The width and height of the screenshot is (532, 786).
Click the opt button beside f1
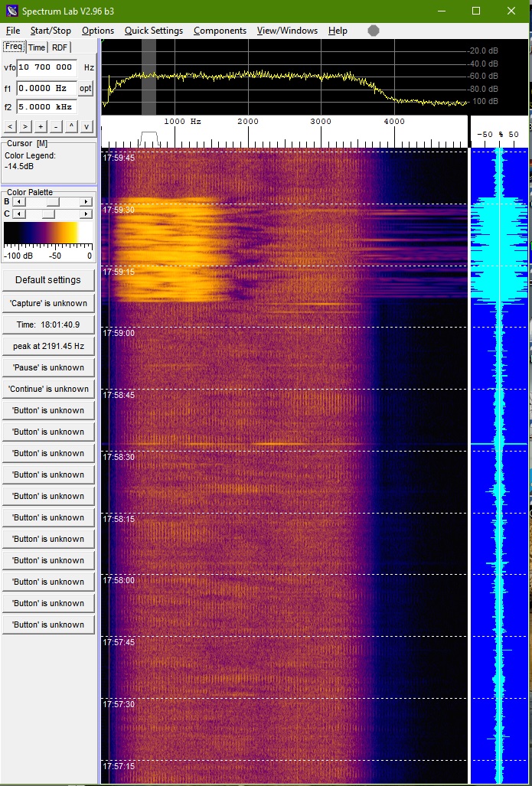[86, 88]
